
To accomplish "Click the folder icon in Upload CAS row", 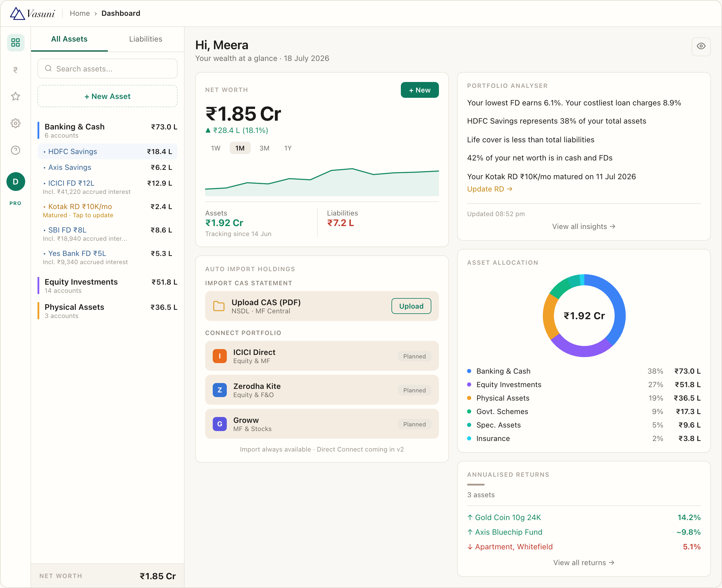I will point(219,306).
